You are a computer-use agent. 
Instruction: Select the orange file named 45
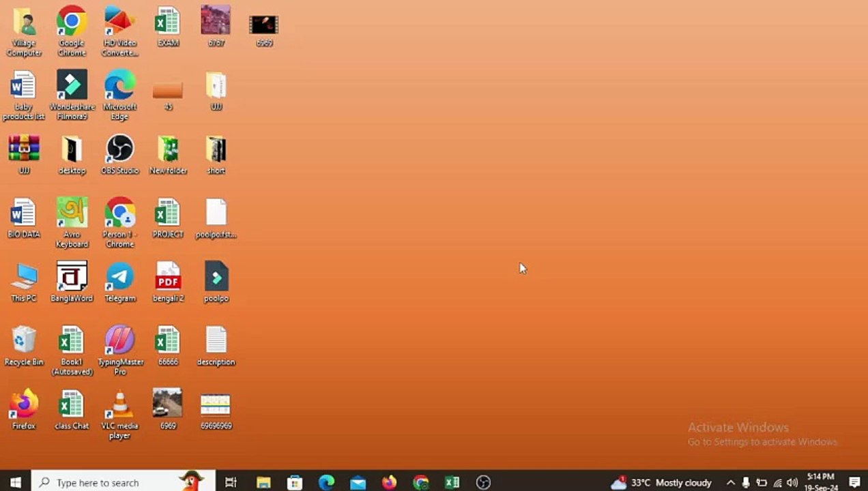168,95
